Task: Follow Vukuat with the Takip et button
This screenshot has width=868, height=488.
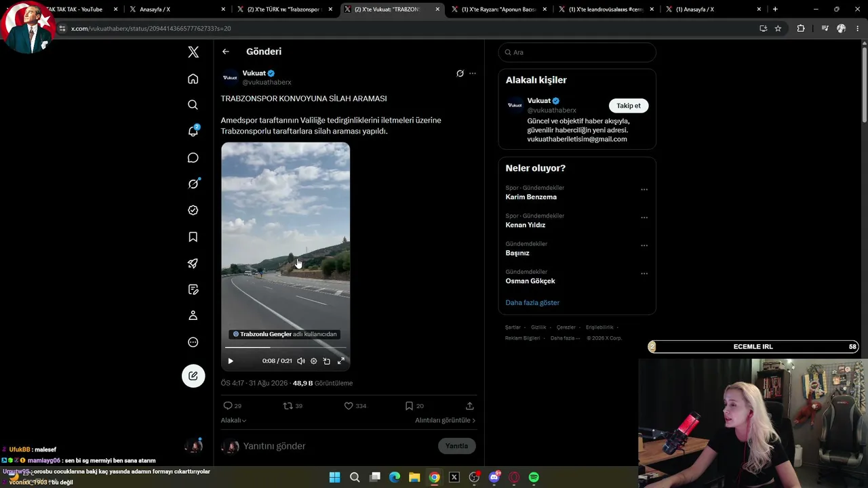Action: click(629, 106)
